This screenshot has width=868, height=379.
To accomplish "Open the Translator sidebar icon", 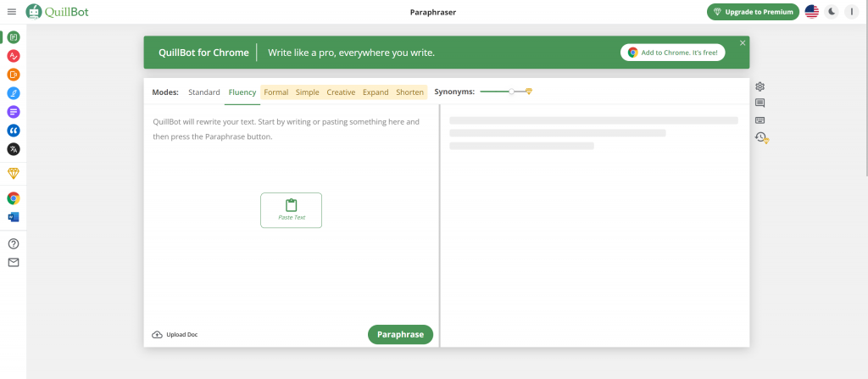I will point(14,149).
